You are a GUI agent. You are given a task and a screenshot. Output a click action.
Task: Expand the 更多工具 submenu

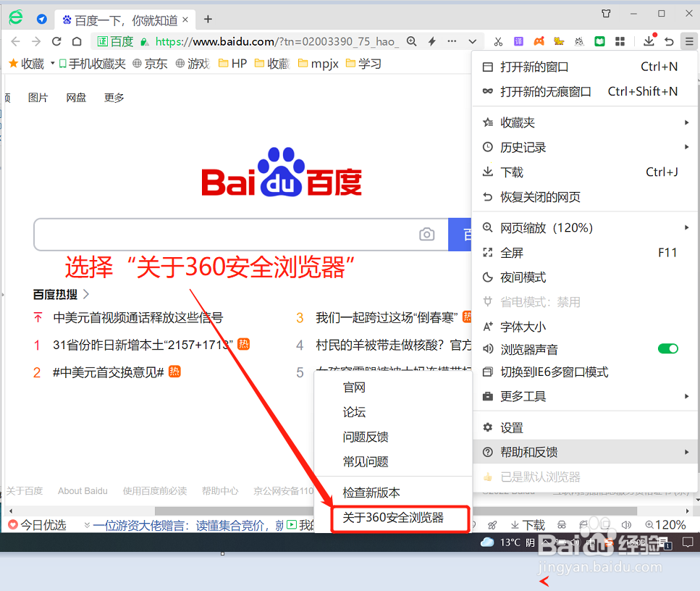pos(585,396)
